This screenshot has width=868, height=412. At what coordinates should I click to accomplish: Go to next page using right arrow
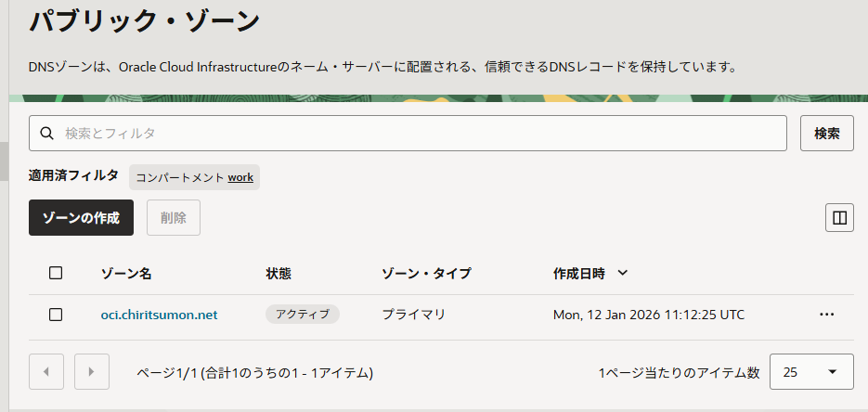(91, 372)
